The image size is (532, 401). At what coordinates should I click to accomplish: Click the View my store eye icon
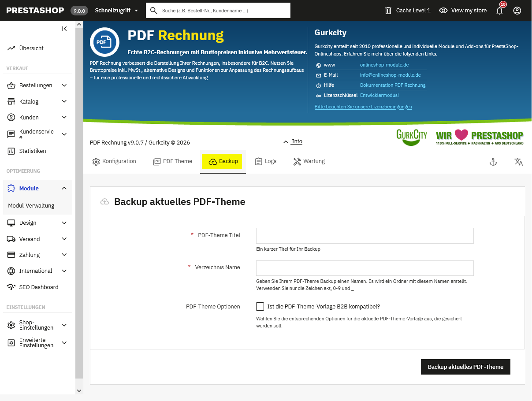(x=443, y=11)
